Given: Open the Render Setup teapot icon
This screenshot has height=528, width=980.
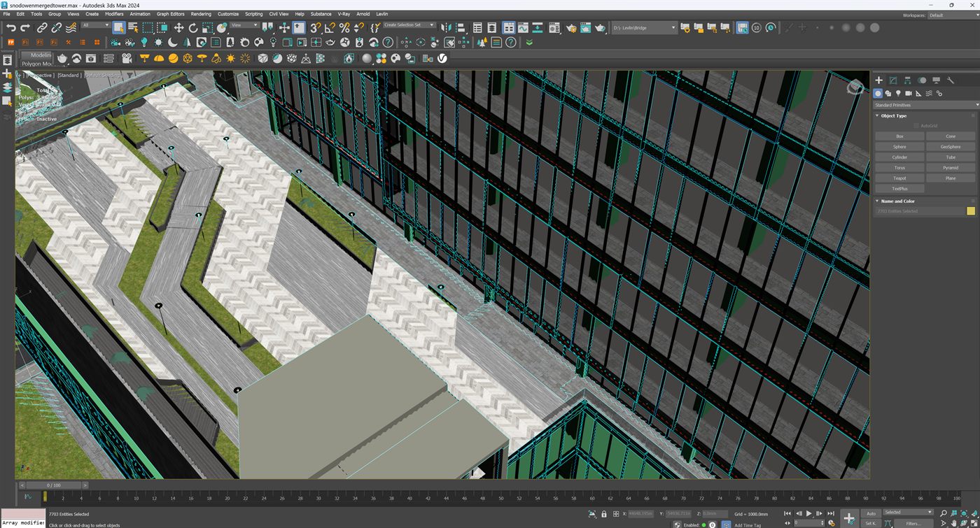Looking at the screenshot, I should point(571,28).
